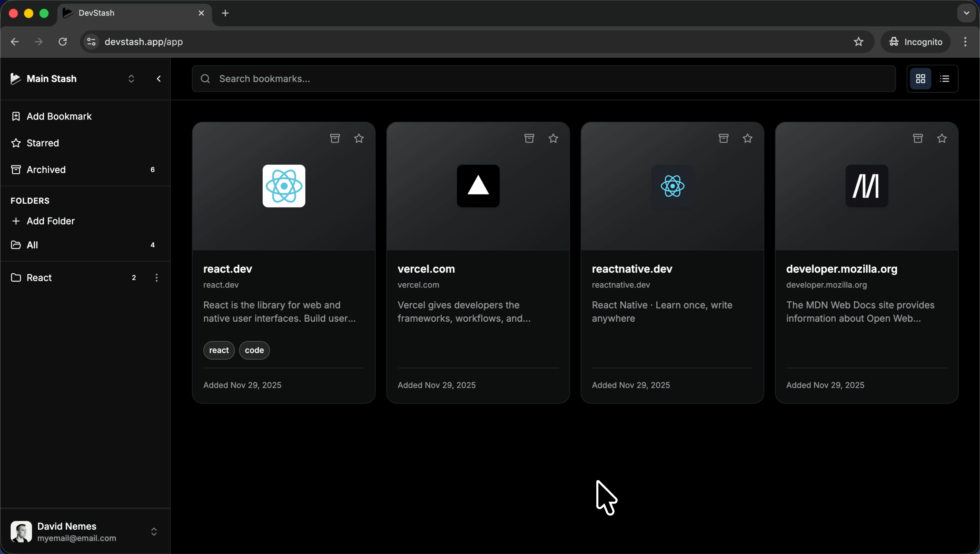Expand Chrome tab search dropdown

(x=966, y=13)
